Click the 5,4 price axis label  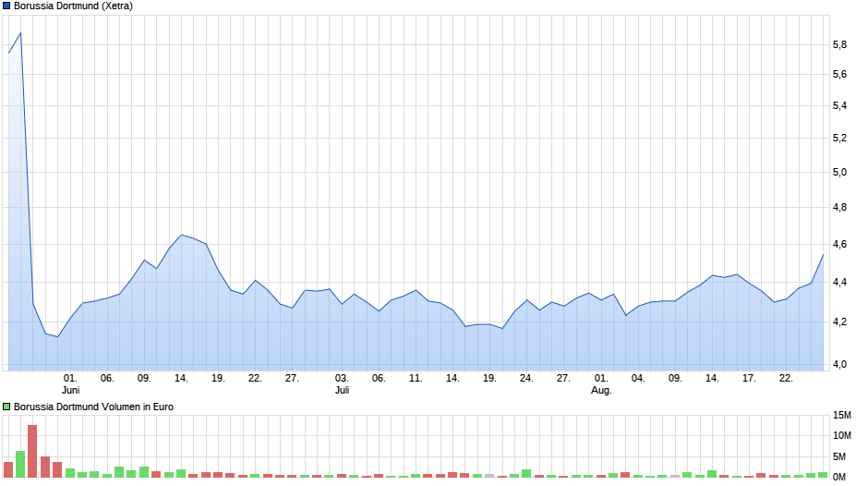tap(839, 105)
